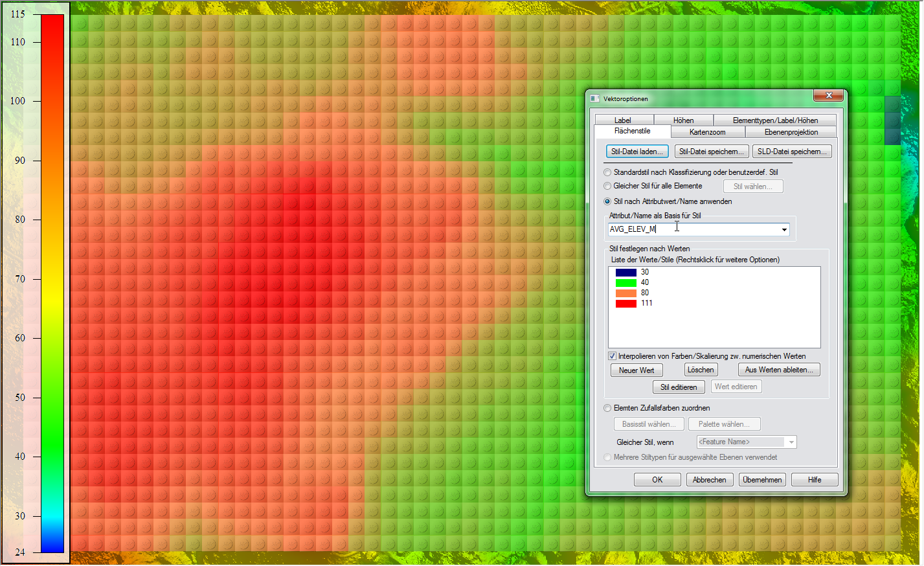
Task: Click the 115 label on elevation legend
Action: tap(17, 14)
